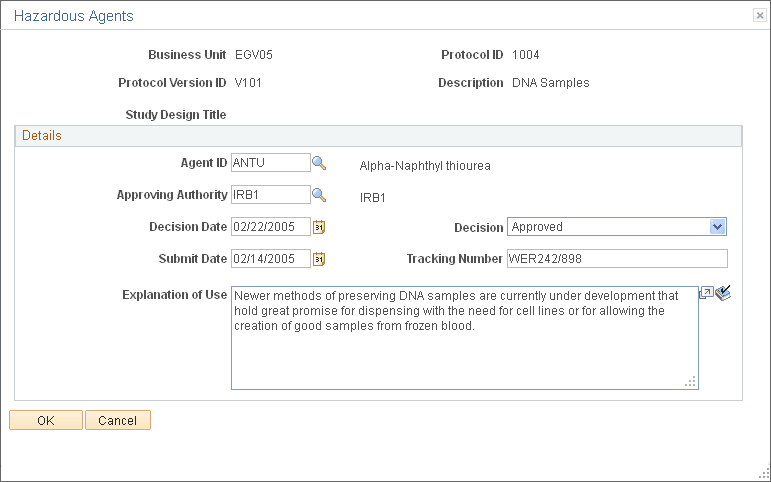
Task: Open the Approving Authority lookup magnifier
Action: pyautogui.click(x=319, y=195)
